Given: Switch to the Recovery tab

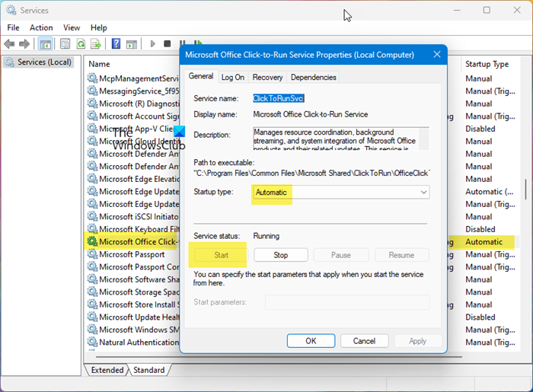Looking at the screenshot, I should [267, 78].
